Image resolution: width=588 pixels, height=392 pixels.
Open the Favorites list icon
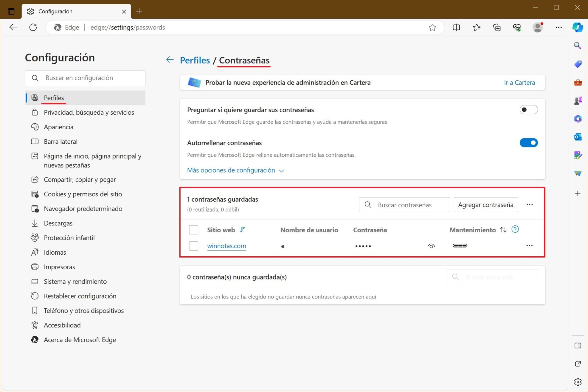point(477,27)
